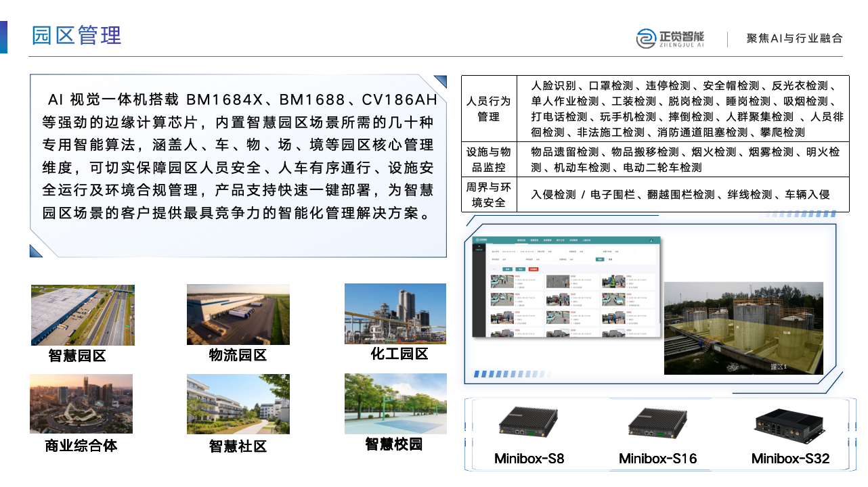Click the gray reset button beside the query button
Screen dimensions: 868x487
coord(610,259)
